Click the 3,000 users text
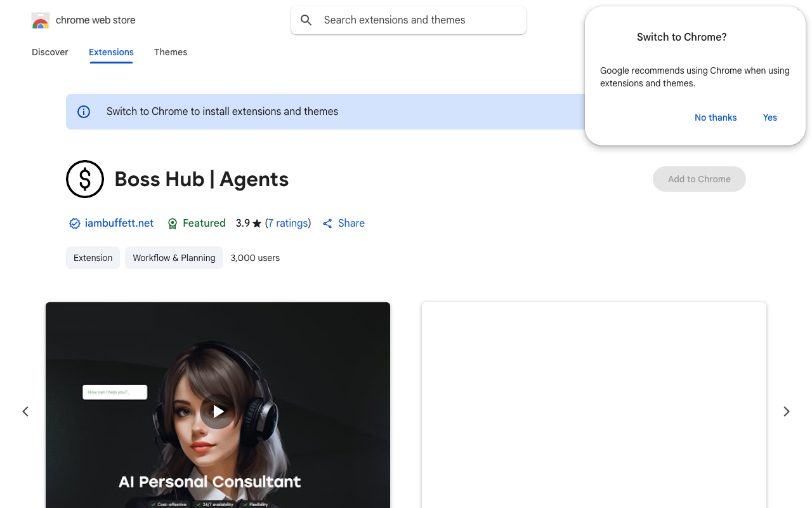Viewport: 812px width, 508px height. point(255,258)
